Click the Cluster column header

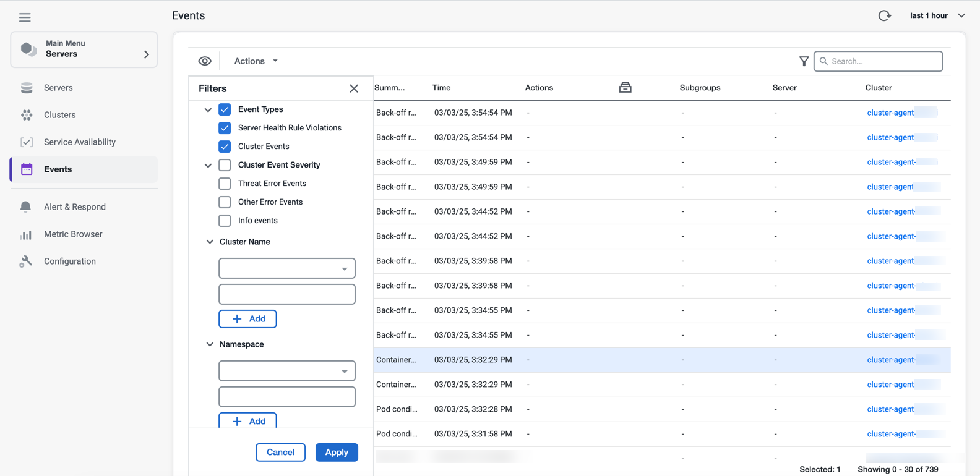[x=879, y=88]
